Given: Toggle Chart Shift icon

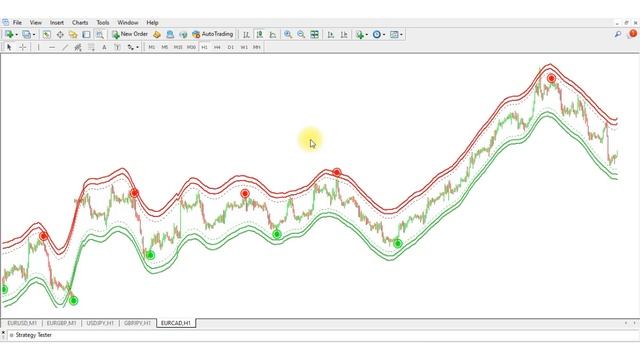Looking at the screenshot, I should (344, 35).
